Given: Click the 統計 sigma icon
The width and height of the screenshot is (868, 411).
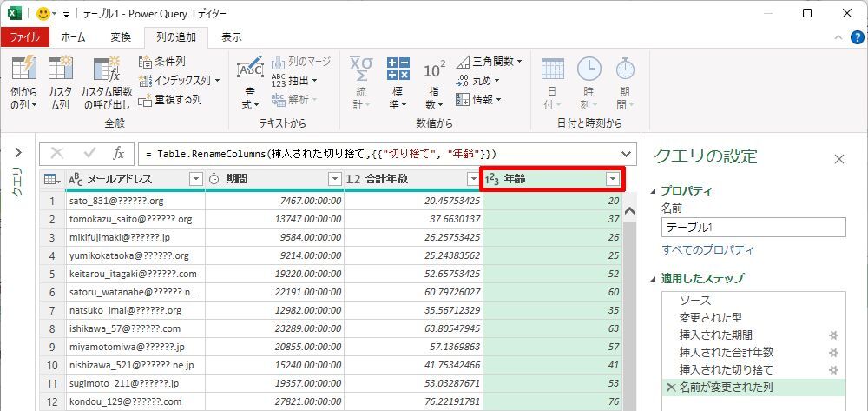Looking at the screenshot, I should 361,70.
